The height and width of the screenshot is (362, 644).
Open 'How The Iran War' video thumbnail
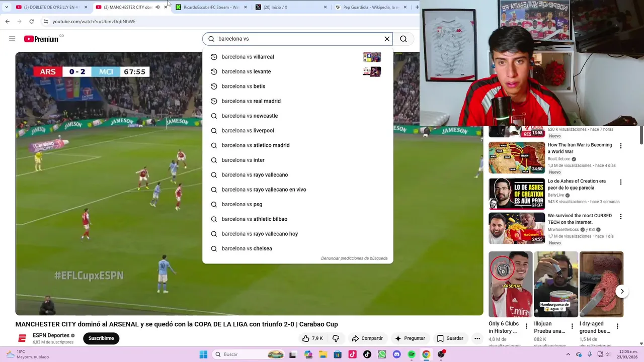click(517, 158)
